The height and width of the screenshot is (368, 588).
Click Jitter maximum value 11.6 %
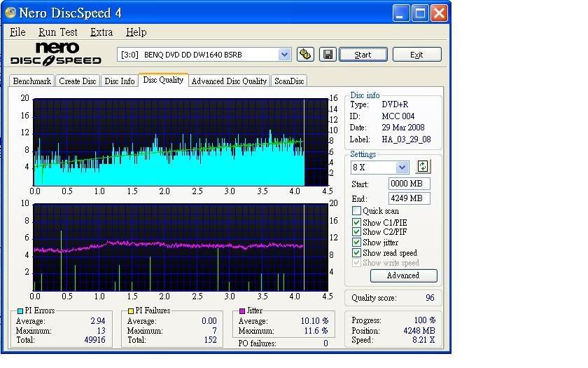click(x=316, y=330)
